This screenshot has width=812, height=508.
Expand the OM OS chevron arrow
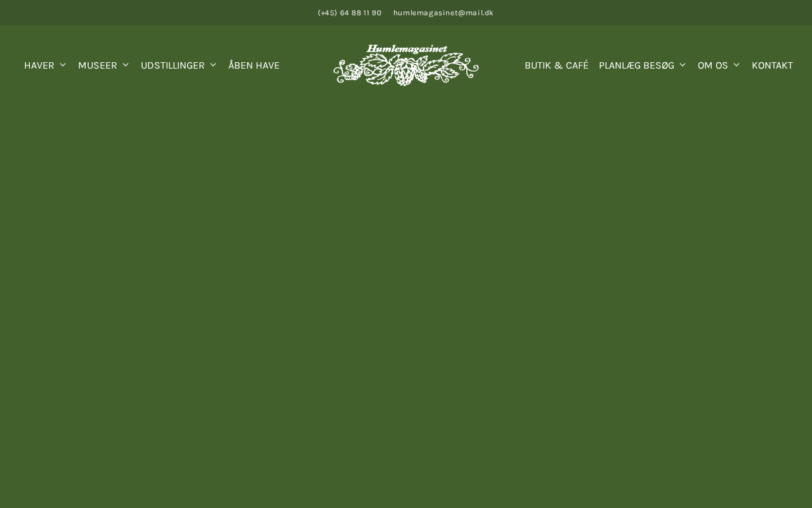coord(737,65)
